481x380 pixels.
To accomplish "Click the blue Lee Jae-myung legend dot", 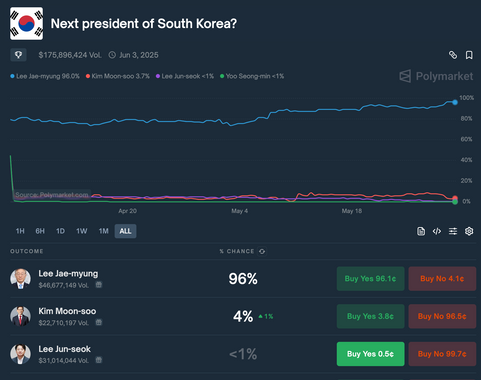I will (x=12, y=76).
